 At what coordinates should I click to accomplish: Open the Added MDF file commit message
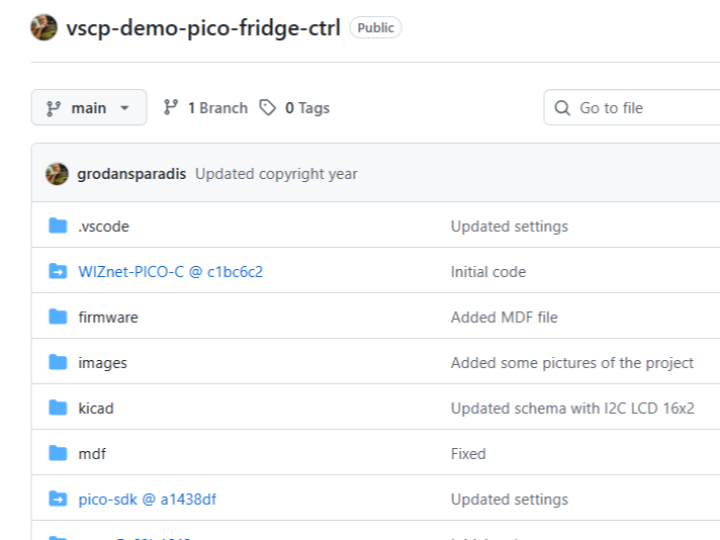504,317
